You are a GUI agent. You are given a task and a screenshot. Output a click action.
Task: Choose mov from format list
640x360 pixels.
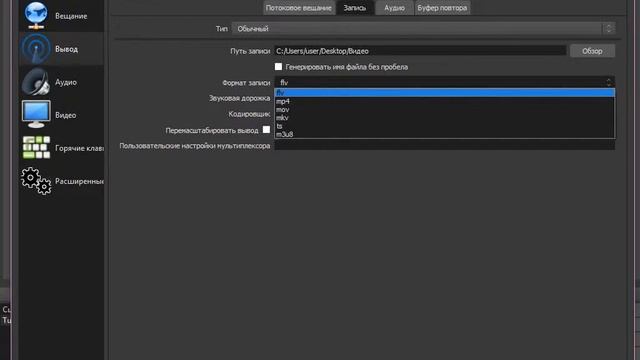[x=444, y=109]
